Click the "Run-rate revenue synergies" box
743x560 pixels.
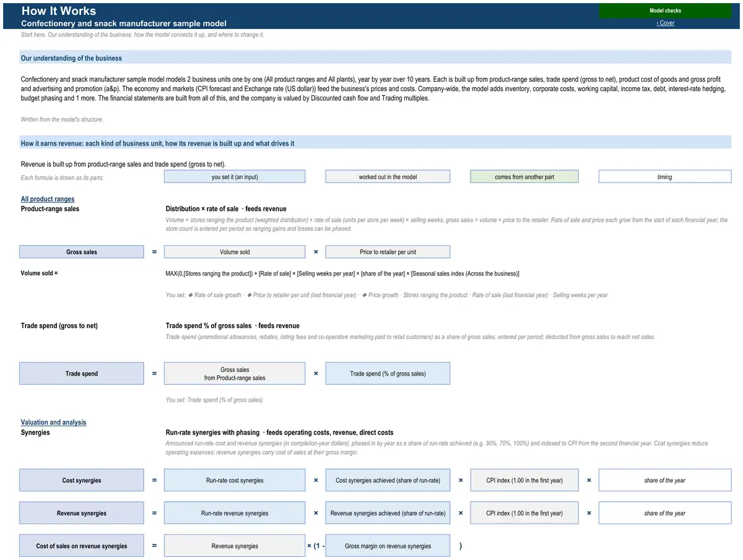coord(235,513)
